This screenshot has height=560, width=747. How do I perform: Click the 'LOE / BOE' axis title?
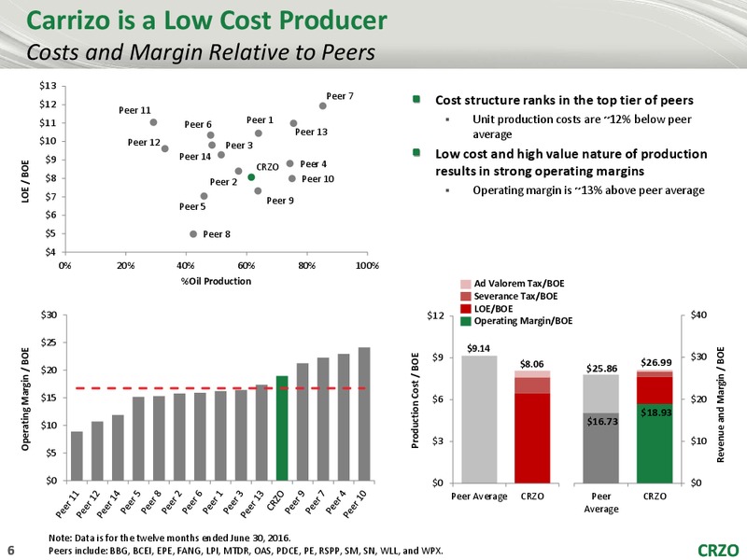tap(25, 181)
